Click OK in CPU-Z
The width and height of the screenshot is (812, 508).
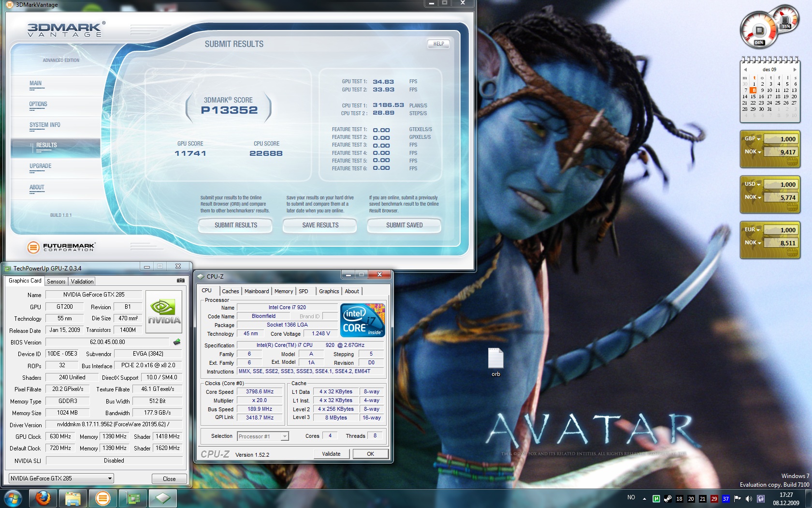click(370, 454)
